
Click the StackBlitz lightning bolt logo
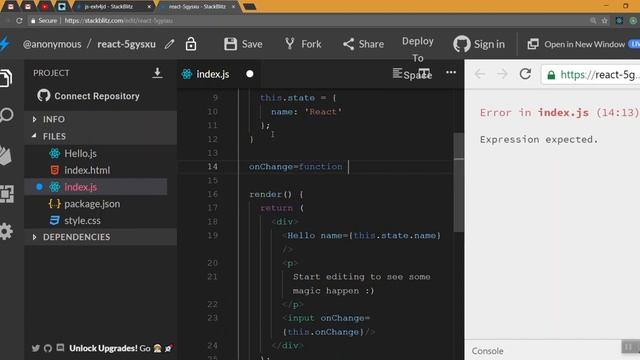point(4,44)
